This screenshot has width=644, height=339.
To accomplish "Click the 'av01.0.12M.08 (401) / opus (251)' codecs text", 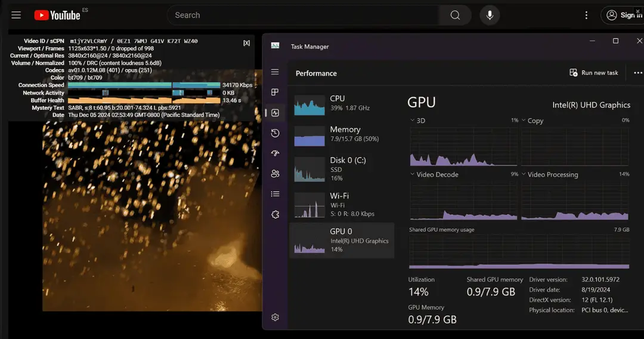I will pyautogui.click(x=110, y=70).
